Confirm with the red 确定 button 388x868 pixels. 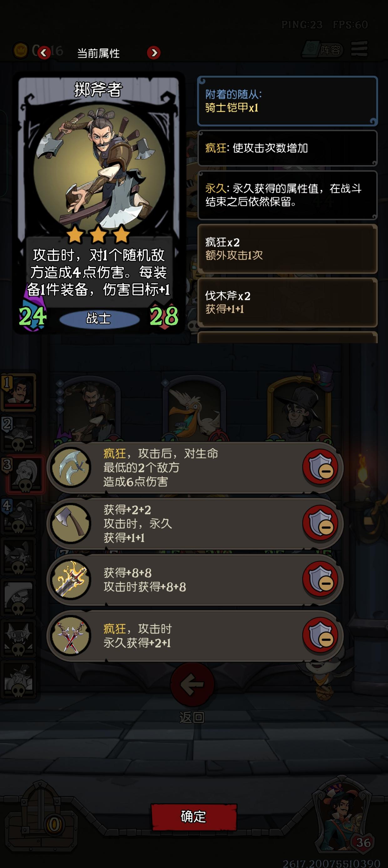click(194, 816)
